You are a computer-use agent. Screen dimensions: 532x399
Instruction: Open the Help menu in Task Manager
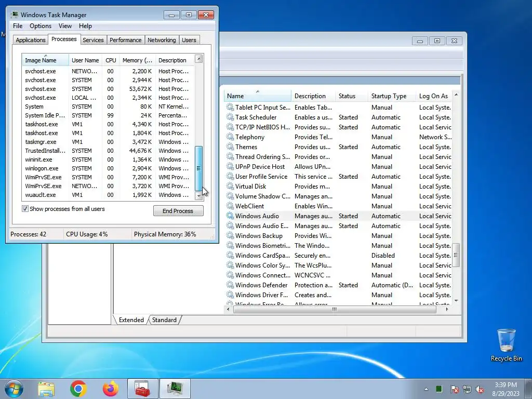(x=85, y=26)
